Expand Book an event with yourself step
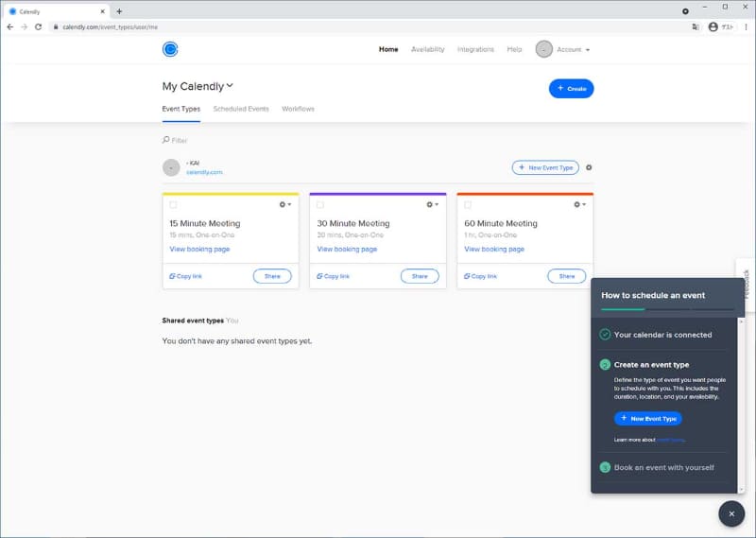Viewport: 756px width, 538px height. tap(664, 467)
